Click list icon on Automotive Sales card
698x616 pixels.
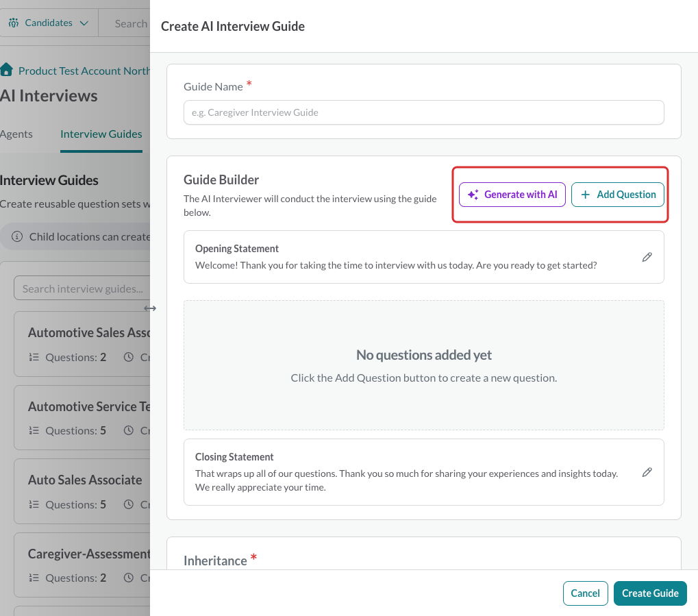[x=34, y=357]
